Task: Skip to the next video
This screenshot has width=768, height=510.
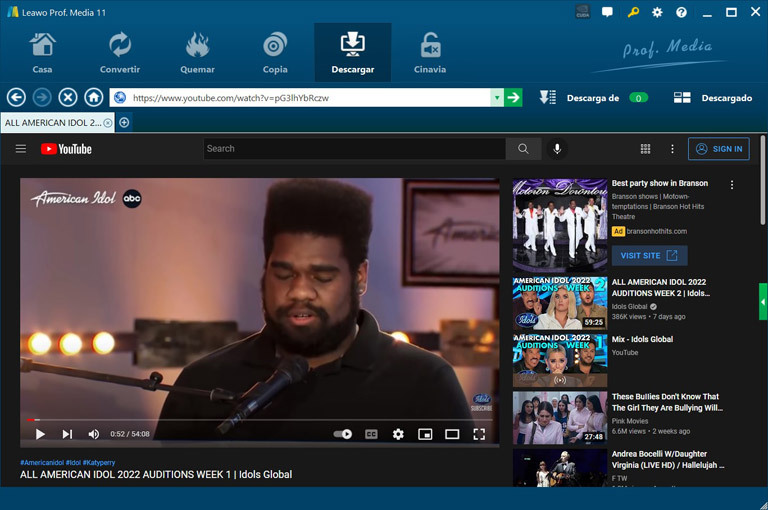Action: click(67, 434)
